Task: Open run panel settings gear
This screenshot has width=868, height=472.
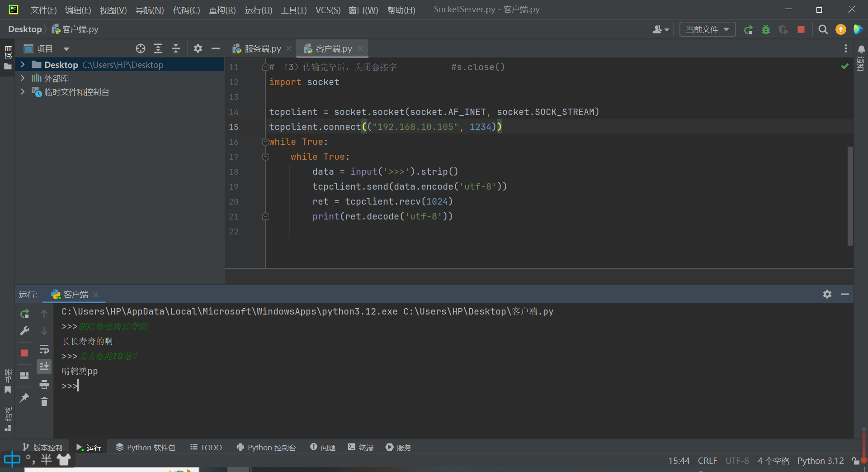Action: [x=827, y=294]
